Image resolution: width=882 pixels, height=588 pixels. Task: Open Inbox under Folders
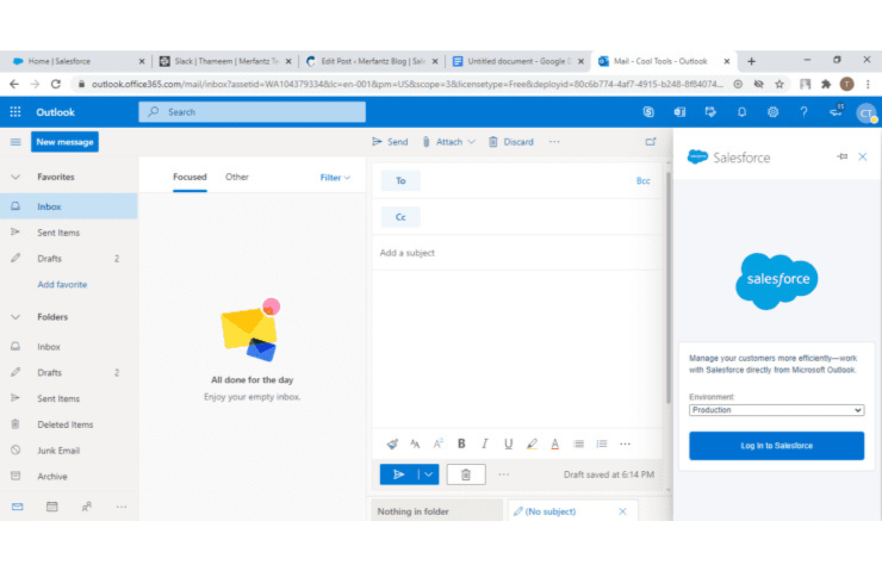[69, 347]
